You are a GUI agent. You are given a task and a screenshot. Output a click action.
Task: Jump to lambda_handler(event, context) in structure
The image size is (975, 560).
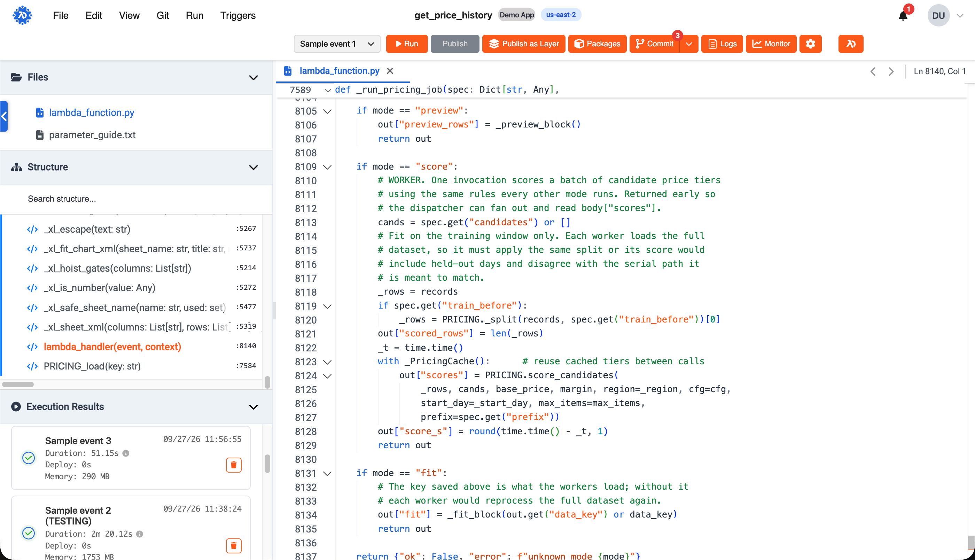pos(112,347)
